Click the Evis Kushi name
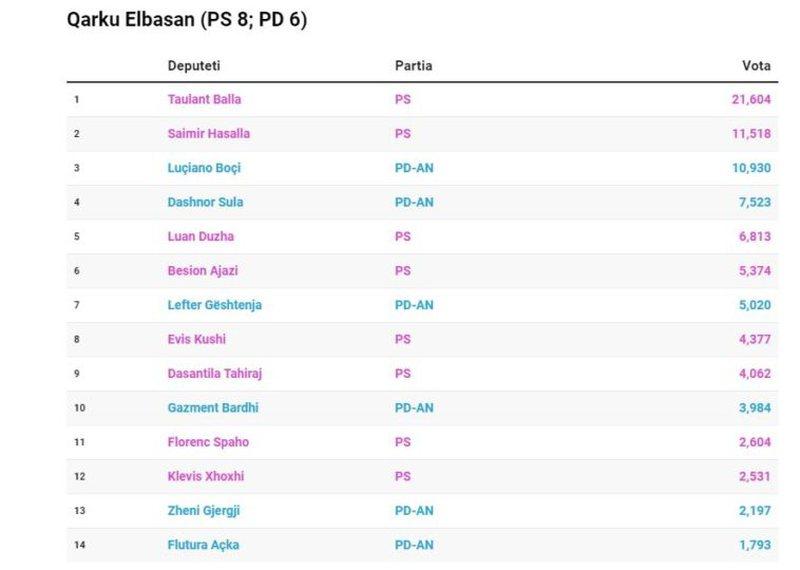 (x=196, y=339)
